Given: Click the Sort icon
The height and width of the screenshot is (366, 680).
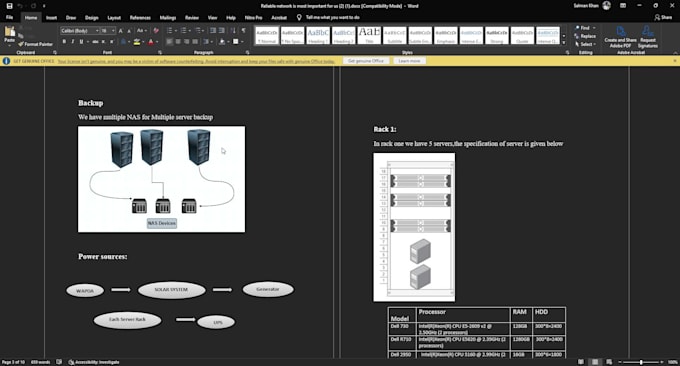Looking at the screenshot, I should pos(233,31).
